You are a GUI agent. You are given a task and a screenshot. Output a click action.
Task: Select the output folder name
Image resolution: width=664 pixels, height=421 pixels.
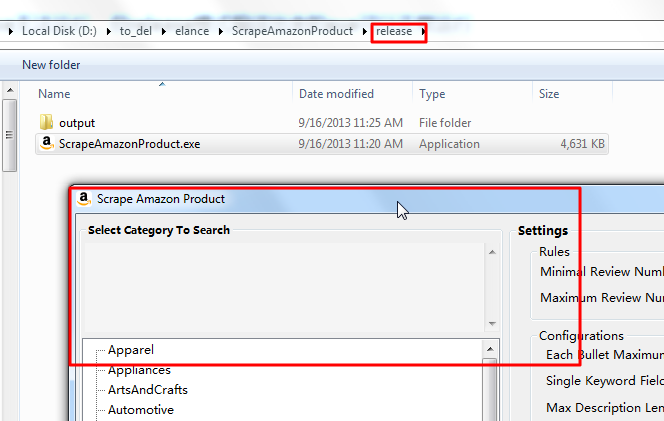point(77,123)
